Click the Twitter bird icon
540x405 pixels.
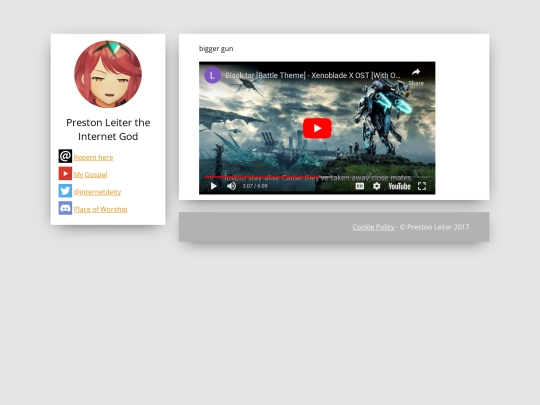pos(65,191)
